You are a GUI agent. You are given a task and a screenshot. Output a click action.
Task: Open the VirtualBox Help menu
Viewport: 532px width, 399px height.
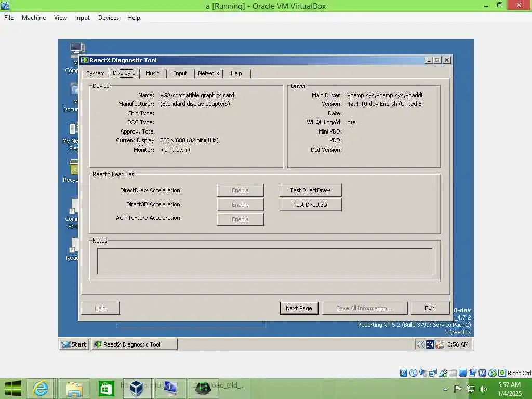(134, 18)
